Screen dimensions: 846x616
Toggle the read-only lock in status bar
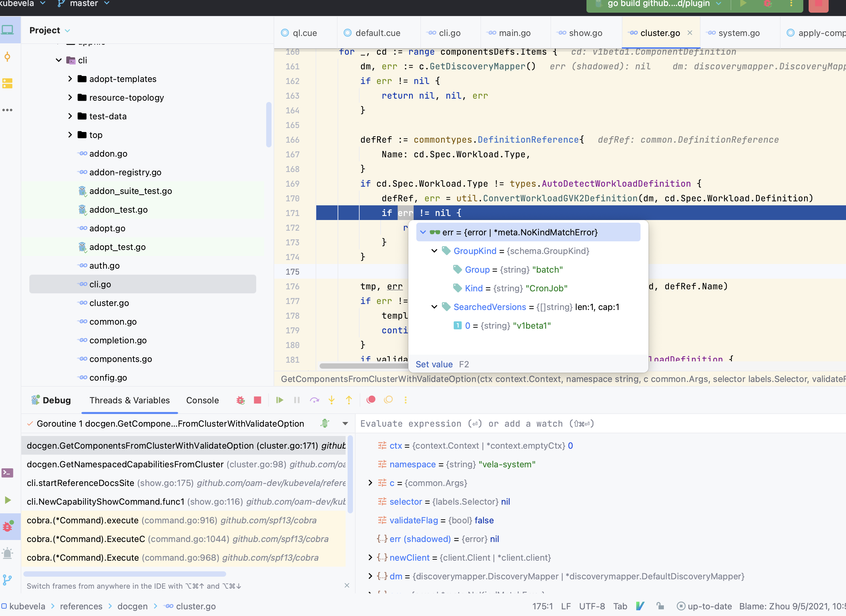tap(660, 606)
